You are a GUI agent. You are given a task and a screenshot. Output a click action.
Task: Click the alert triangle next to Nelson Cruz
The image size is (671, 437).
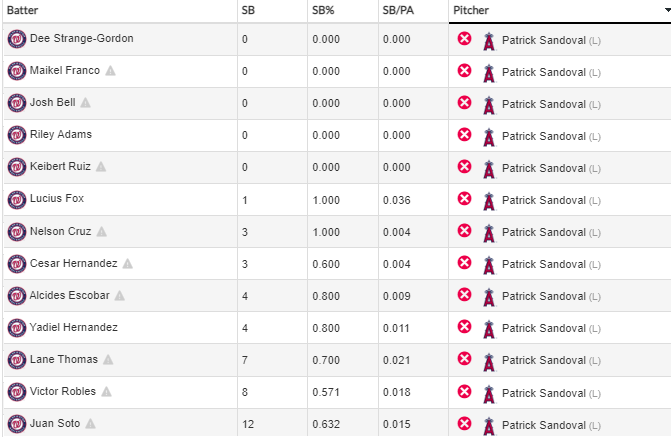coord(101,232)
